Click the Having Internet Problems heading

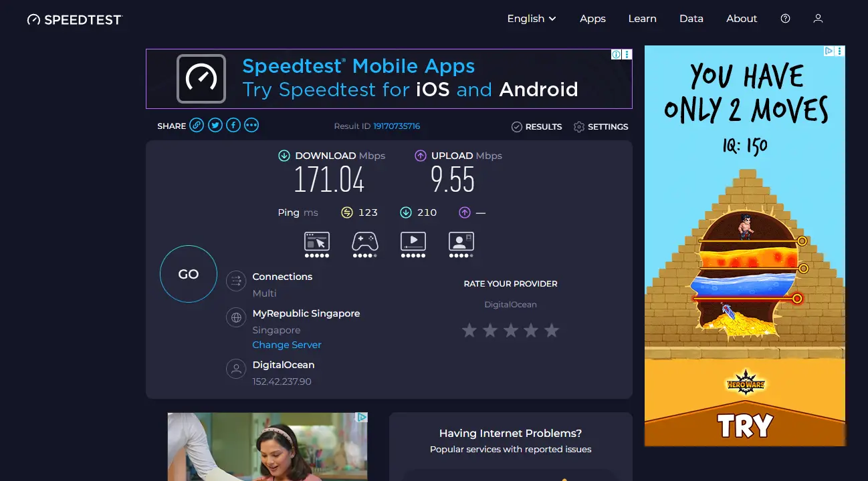[x=510, y=434]
